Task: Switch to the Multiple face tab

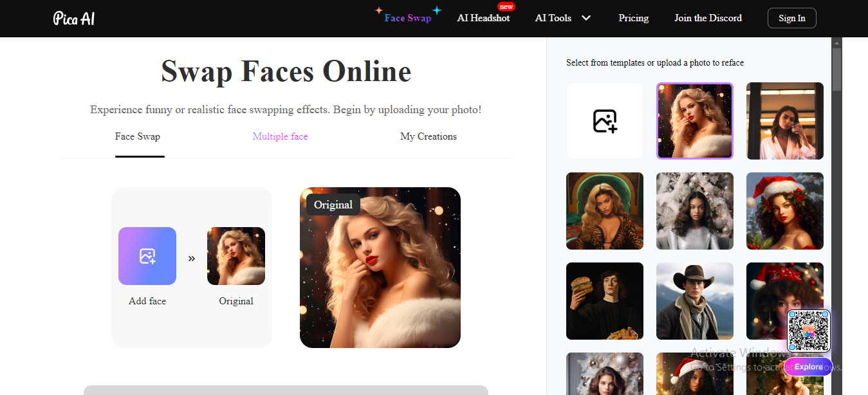Action: [x=280, y=136]
